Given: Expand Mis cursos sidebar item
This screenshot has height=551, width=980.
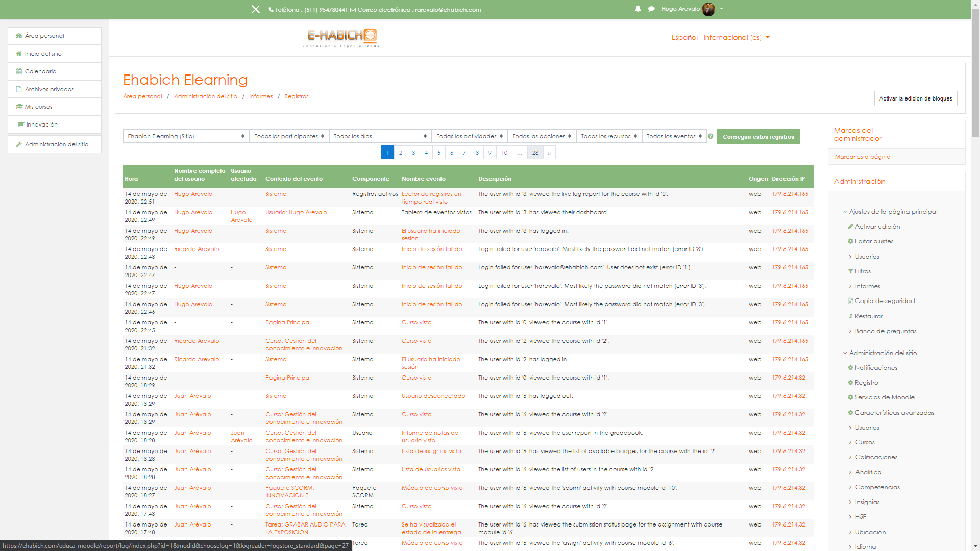Looking at the screenshot, I should click(55, 107).
